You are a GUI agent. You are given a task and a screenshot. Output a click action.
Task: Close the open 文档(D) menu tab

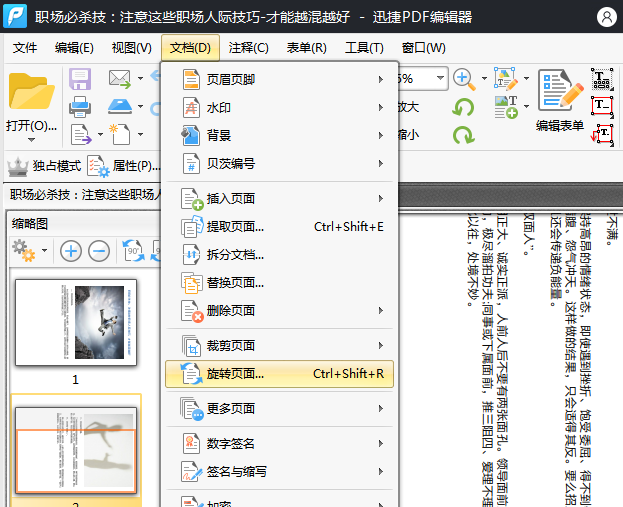(190, 48)
